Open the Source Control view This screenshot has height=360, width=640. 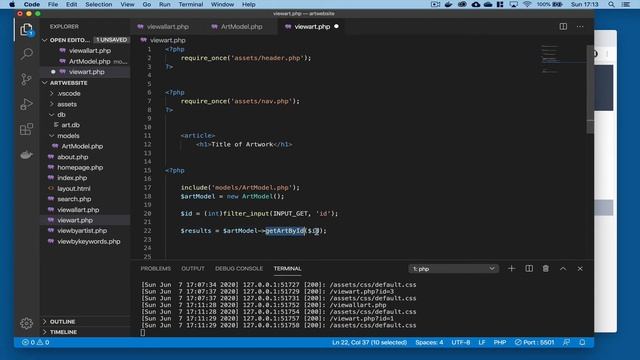click(x=27, y=79)
